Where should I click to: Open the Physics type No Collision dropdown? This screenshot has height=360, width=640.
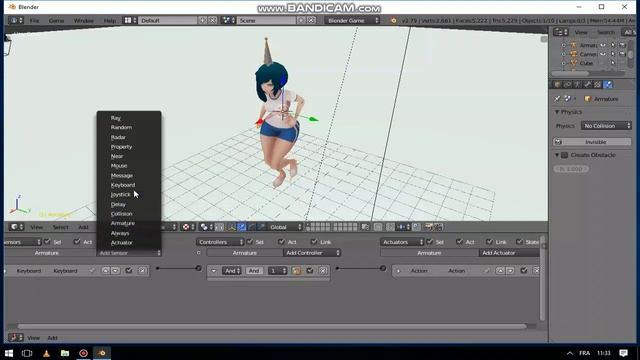click(606, 126)
